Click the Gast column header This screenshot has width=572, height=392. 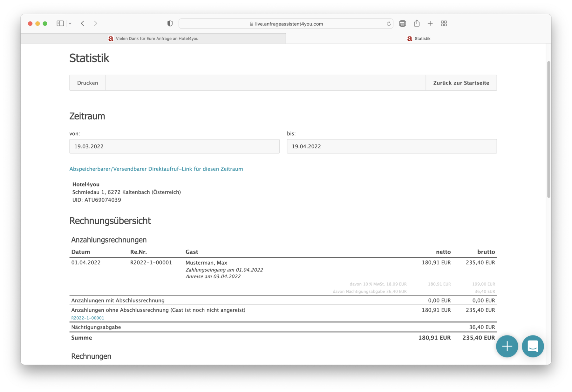coord(192,252)
